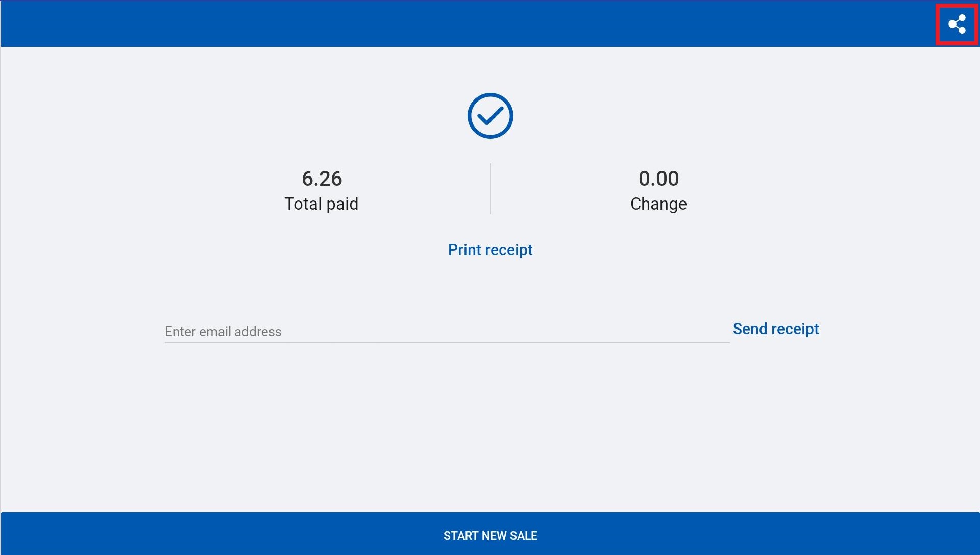Click the email placeholder text

223,332
